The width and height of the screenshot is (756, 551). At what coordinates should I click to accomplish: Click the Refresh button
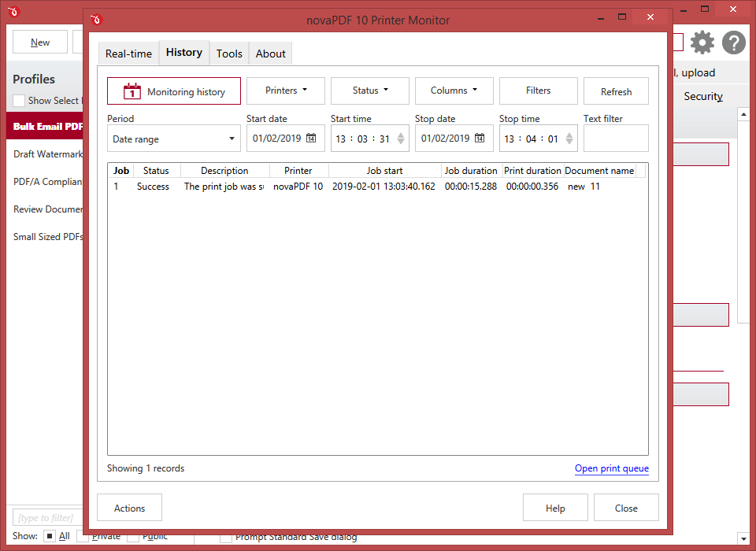[x=616, y=91]
